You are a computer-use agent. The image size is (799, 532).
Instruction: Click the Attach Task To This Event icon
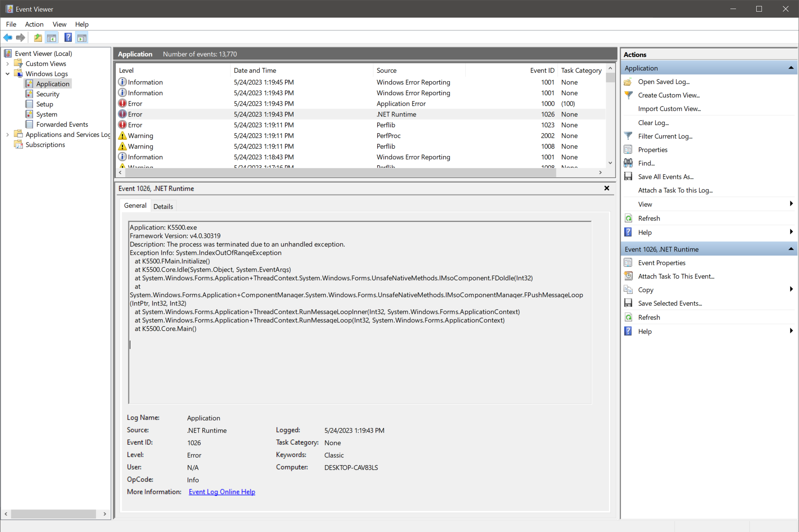(x=628, y=276)
